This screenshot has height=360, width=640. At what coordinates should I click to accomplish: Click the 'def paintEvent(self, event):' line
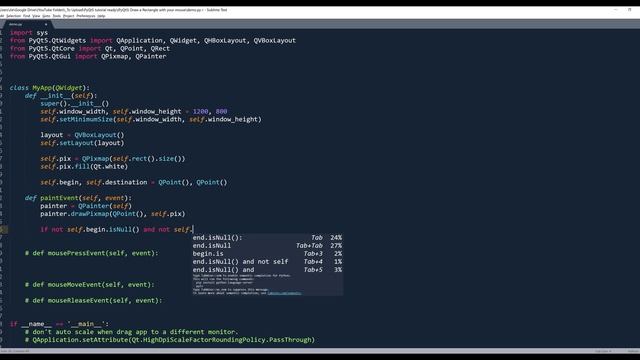78,198
